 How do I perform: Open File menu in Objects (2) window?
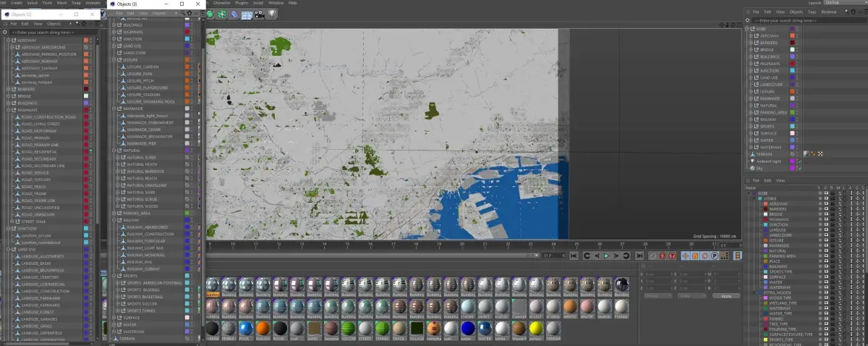point(14,24)
